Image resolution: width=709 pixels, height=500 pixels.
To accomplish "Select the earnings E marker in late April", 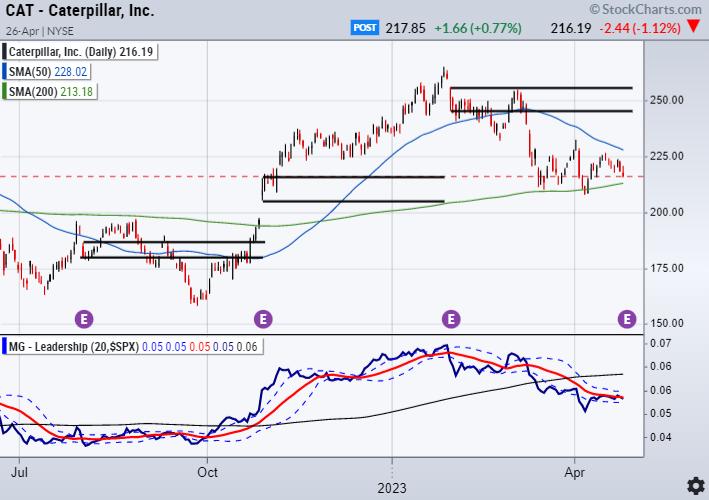I will click(627, 320).
